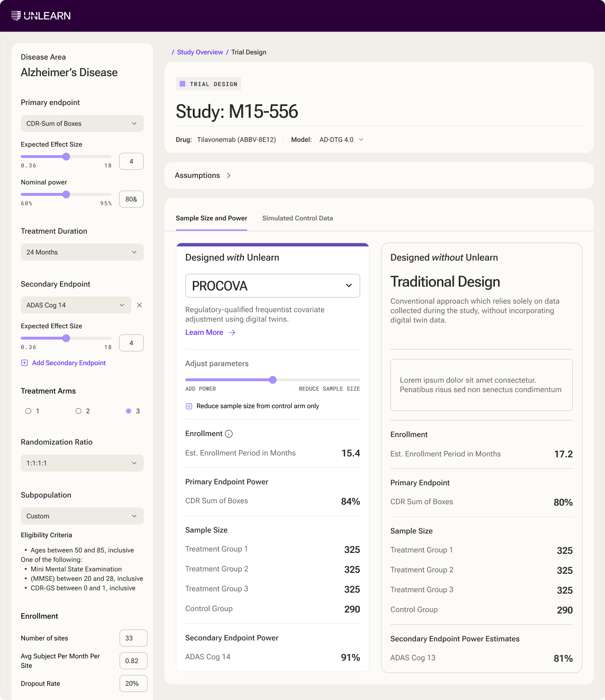Click Tilavonemab (ABBV-8E12) drug name
605x700 pixels.
236,140
